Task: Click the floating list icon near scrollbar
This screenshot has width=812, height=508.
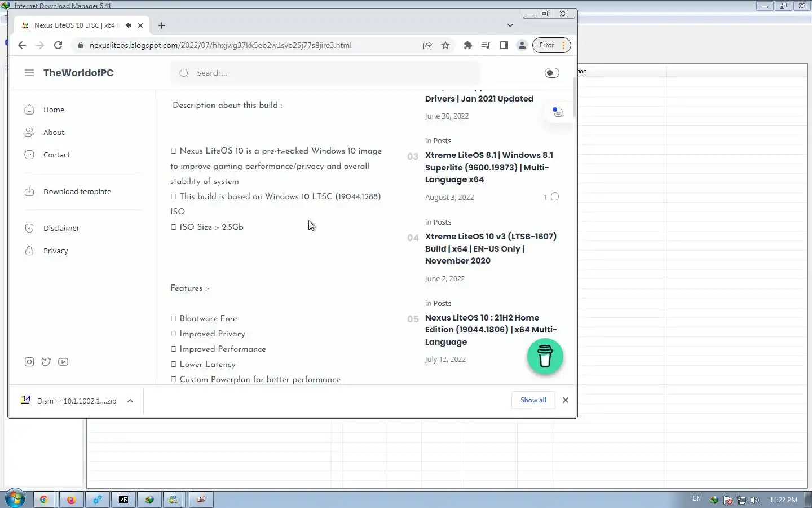Action: pyautogui.click(x=558, y=112)
